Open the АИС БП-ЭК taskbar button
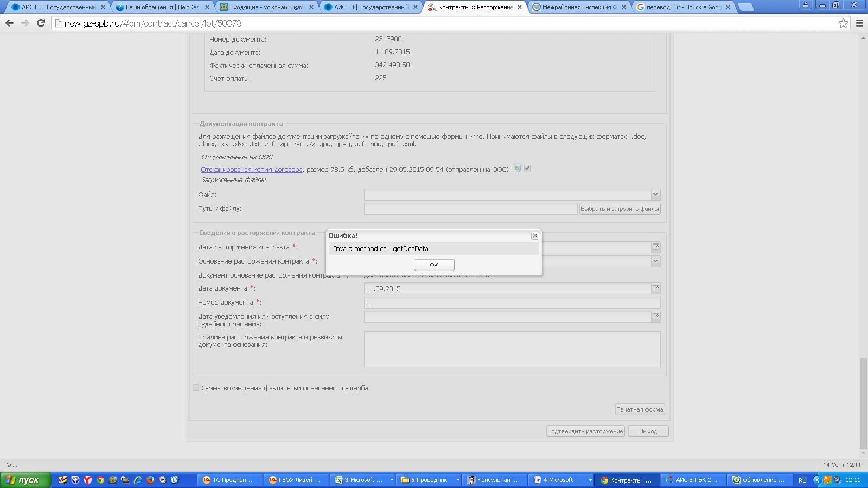 point(694,480)
